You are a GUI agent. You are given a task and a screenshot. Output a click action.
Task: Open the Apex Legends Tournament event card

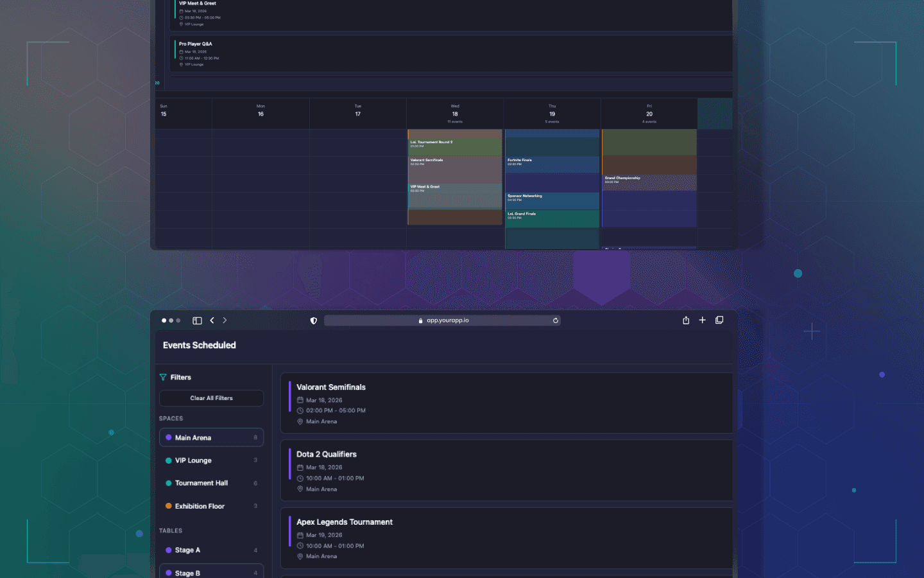[507, 538]
